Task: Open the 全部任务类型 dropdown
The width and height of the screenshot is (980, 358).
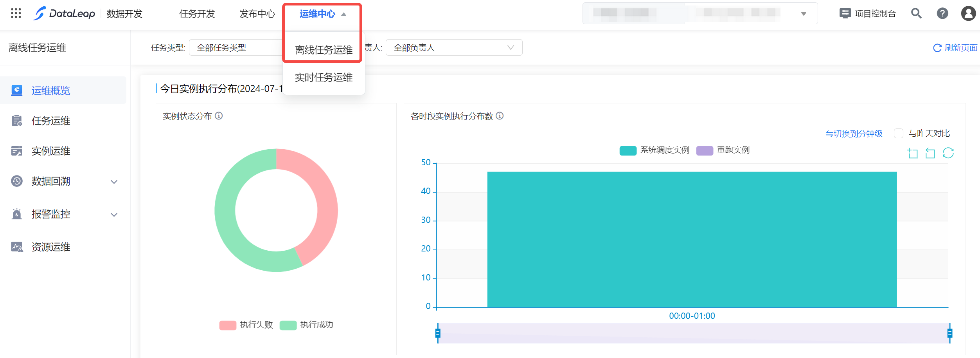Action: click(236, 47)
